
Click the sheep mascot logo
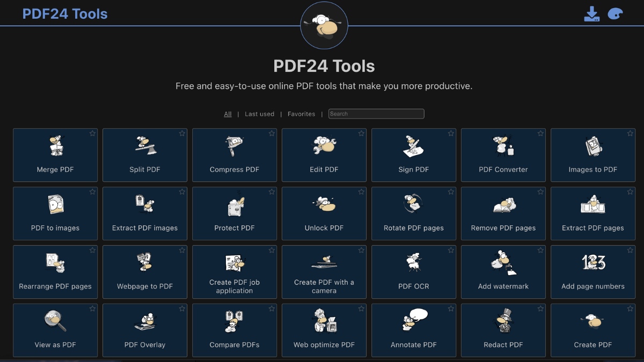[324, 26]
